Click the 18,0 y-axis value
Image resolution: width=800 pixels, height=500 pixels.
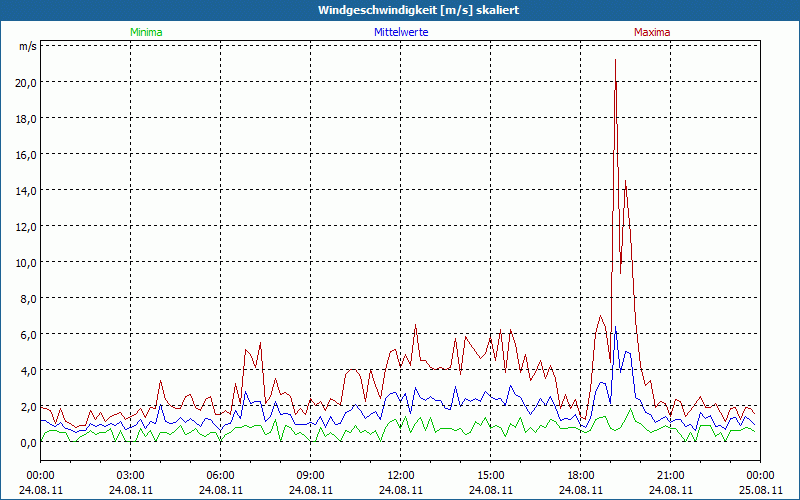27,119
